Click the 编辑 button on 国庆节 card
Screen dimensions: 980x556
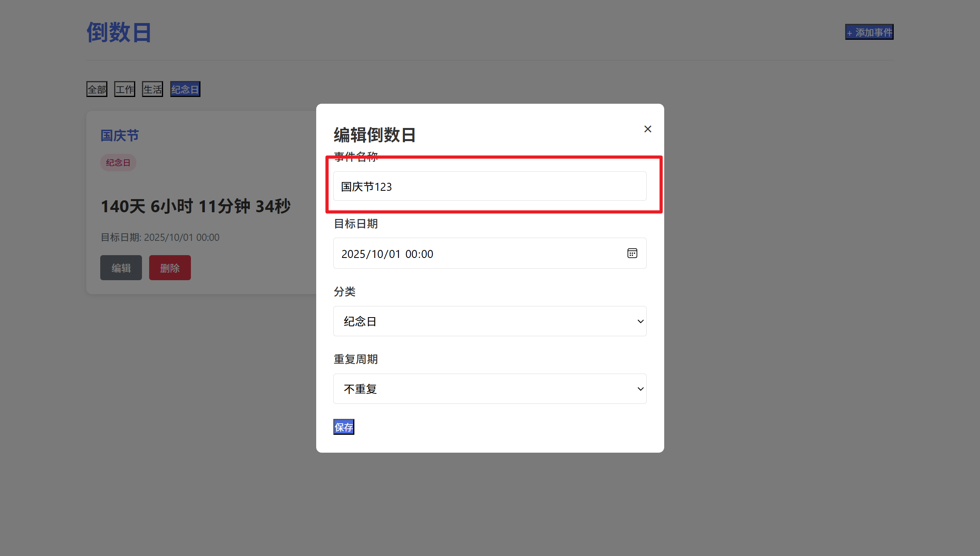click(121, 268)
